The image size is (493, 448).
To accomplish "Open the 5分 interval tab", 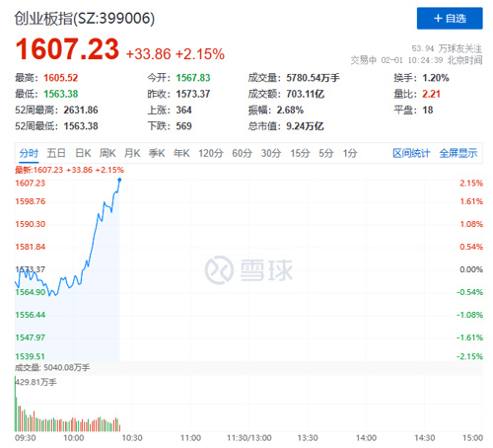I will tap(326, 153).
